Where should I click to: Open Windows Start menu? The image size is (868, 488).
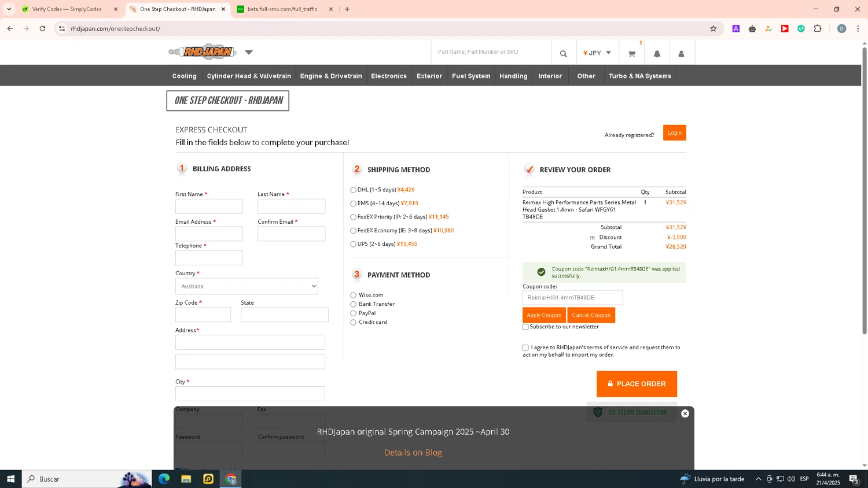[x=10, y=479]
